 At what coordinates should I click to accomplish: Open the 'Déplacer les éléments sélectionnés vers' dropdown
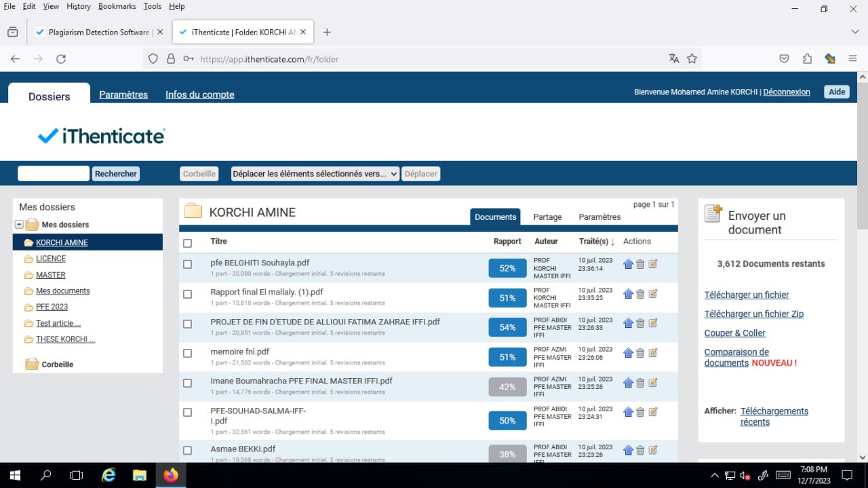[x=315, y=174]
